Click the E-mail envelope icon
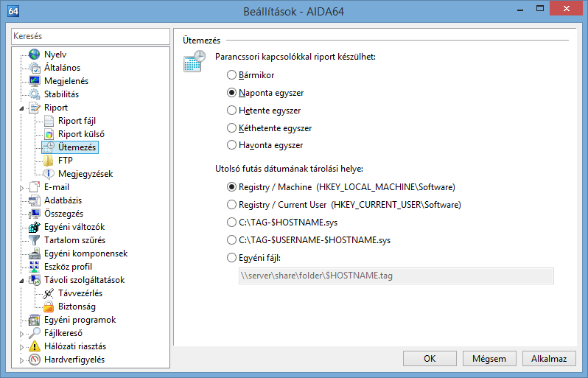588x378 pixels. [x=35, y=186]
